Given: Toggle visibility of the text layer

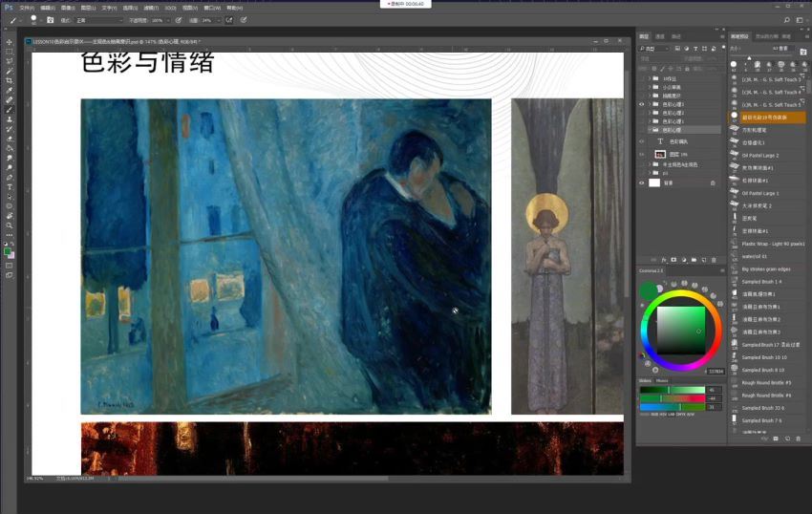Looking at the screenshot, I should (x=642, y=141).
